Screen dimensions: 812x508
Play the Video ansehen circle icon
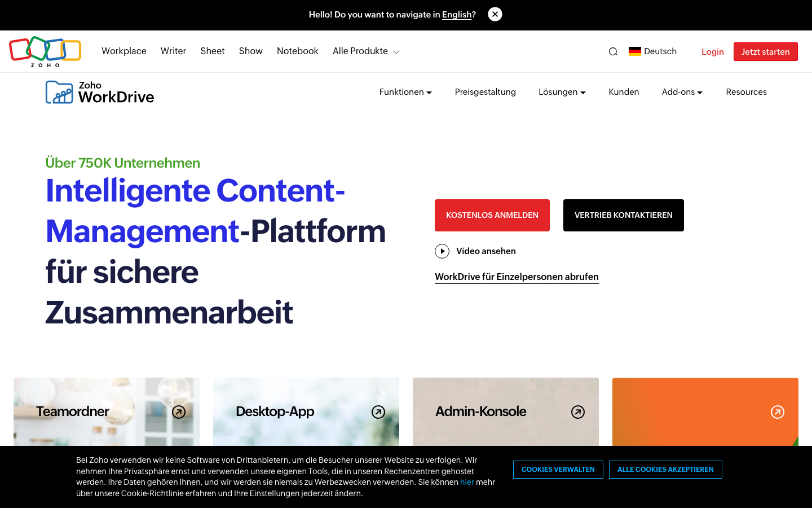click(x=442, y=251)
